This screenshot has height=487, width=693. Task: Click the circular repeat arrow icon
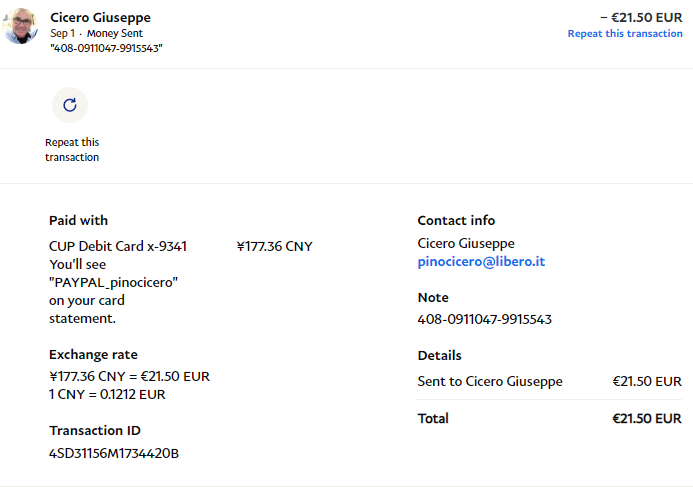(x=70, y=105)
